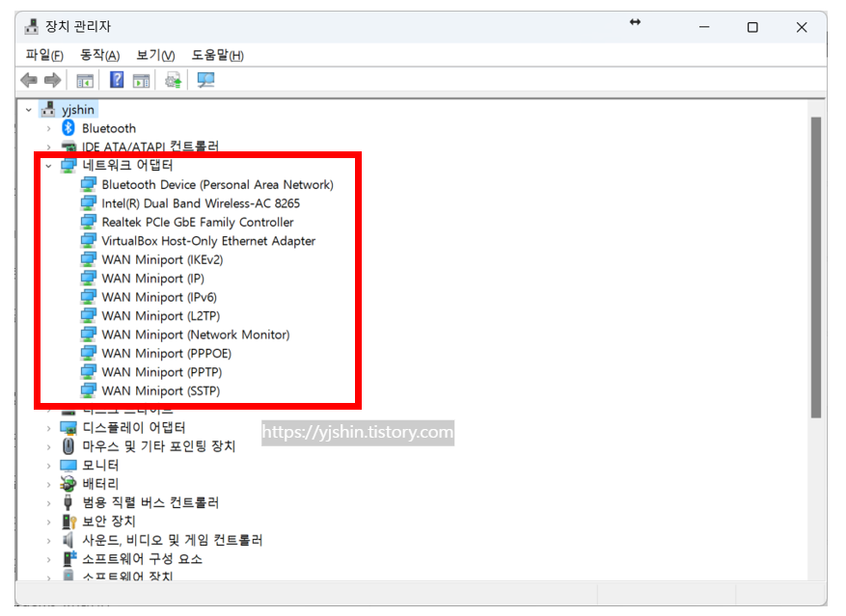Click the 배터리 category icon
The width and height of the screenshot is (846, 616).
point(68,484)
